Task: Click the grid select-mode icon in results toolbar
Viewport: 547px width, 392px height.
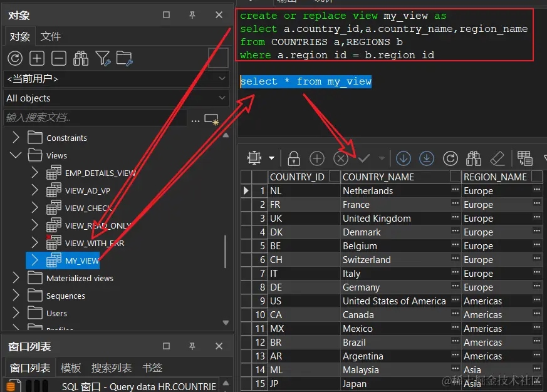Action: 254,158
